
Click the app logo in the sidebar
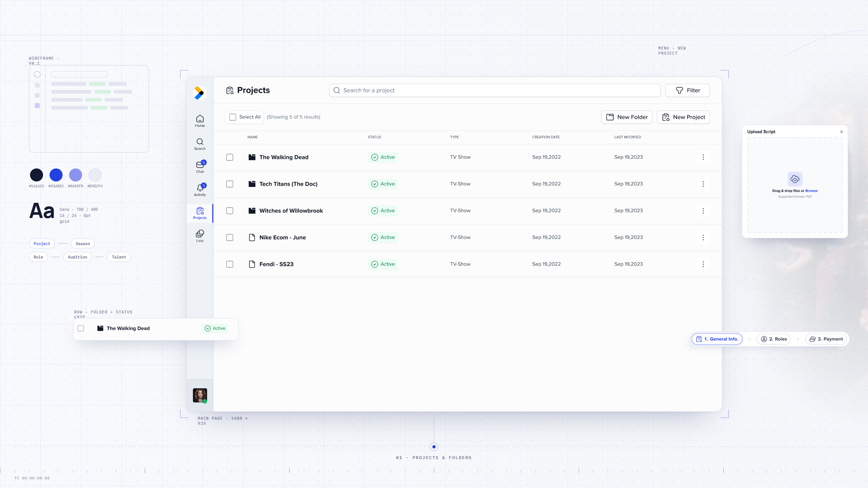pos(199,93)
